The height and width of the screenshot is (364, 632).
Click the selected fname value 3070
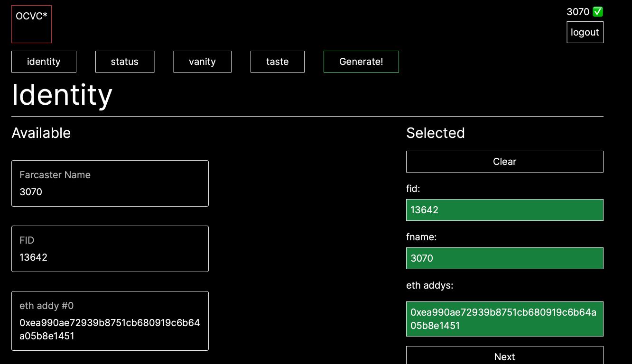tap(505, 258)
